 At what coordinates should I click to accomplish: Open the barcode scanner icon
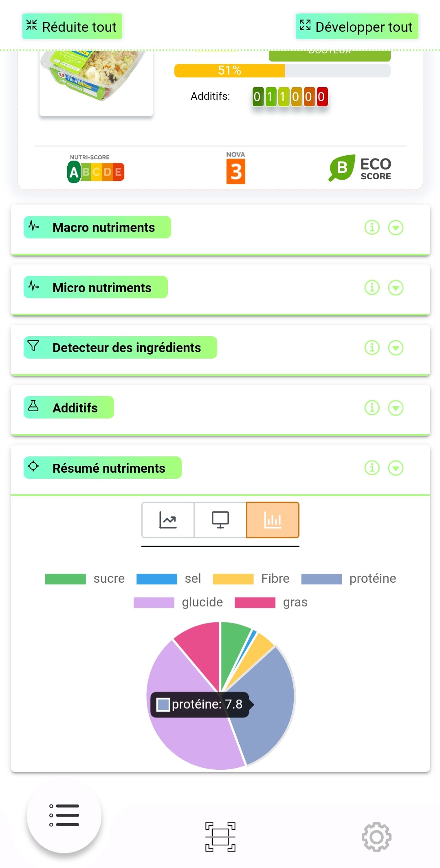pos(220,837)
